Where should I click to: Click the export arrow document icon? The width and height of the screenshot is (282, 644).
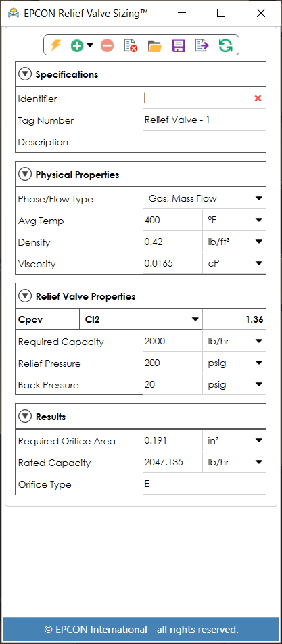(x=202, y=45)
